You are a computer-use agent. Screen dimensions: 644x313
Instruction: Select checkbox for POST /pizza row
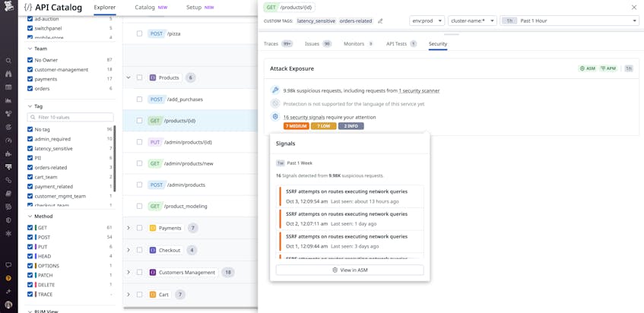click(x=140, y=33)
